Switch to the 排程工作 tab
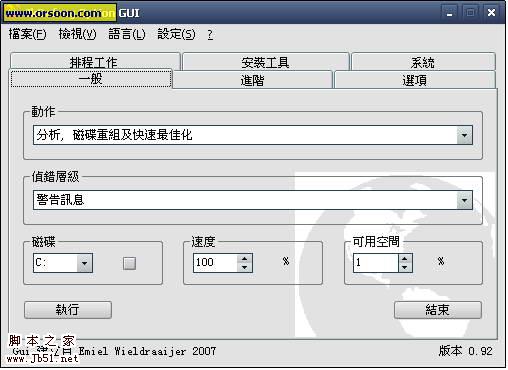The width and height of the screenshot is (508, 370). pyautogui.click(x=95, y=61)
